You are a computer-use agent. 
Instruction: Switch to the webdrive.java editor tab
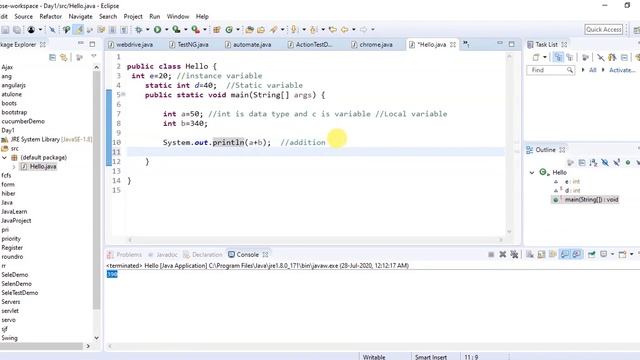click(x=131, y=44)
